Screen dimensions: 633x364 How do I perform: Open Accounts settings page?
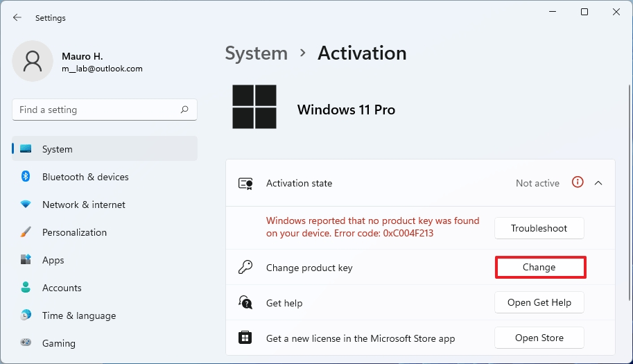62,288
